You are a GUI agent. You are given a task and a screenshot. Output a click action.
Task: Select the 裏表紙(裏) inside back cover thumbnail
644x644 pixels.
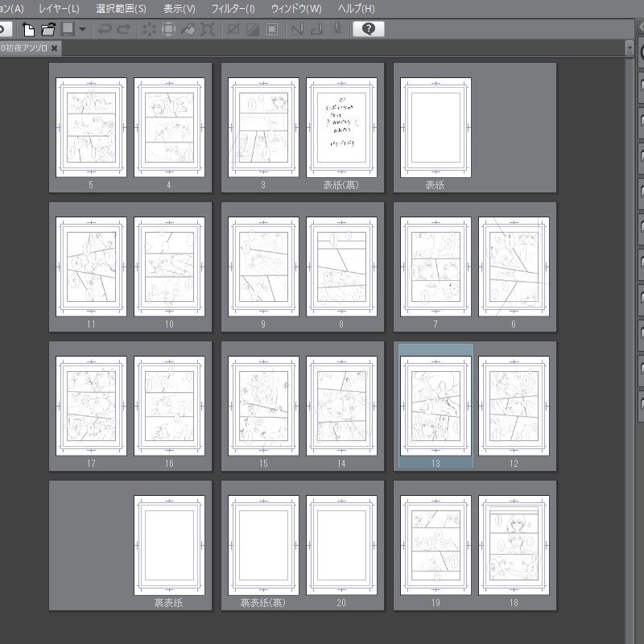click(x=263, y=545)
